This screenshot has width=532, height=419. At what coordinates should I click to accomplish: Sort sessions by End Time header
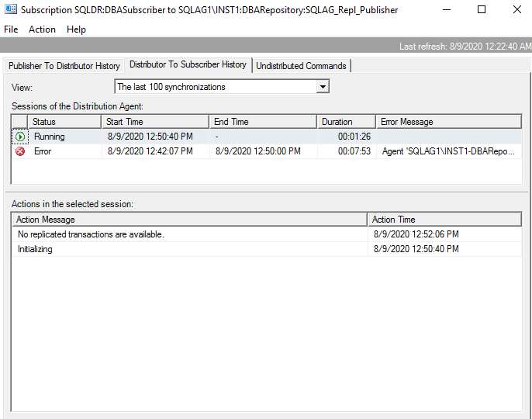click(263, 122)
